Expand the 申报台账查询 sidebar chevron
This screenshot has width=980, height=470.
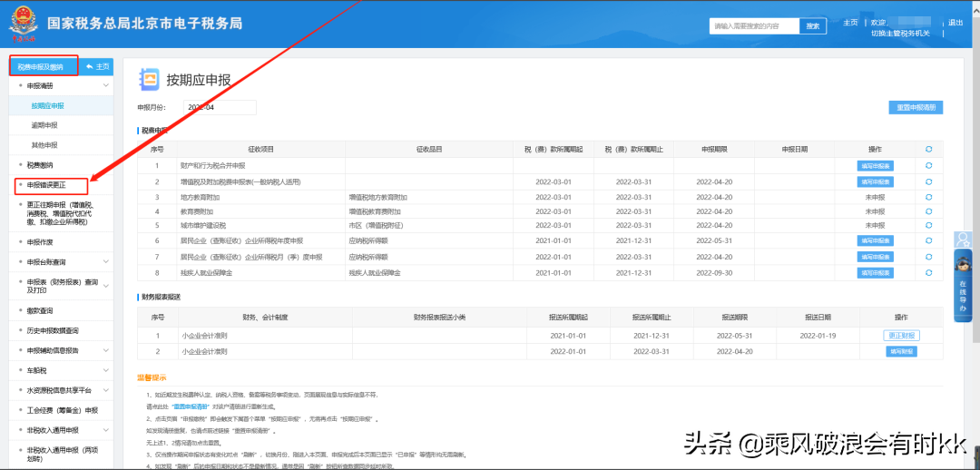[105, 262]
